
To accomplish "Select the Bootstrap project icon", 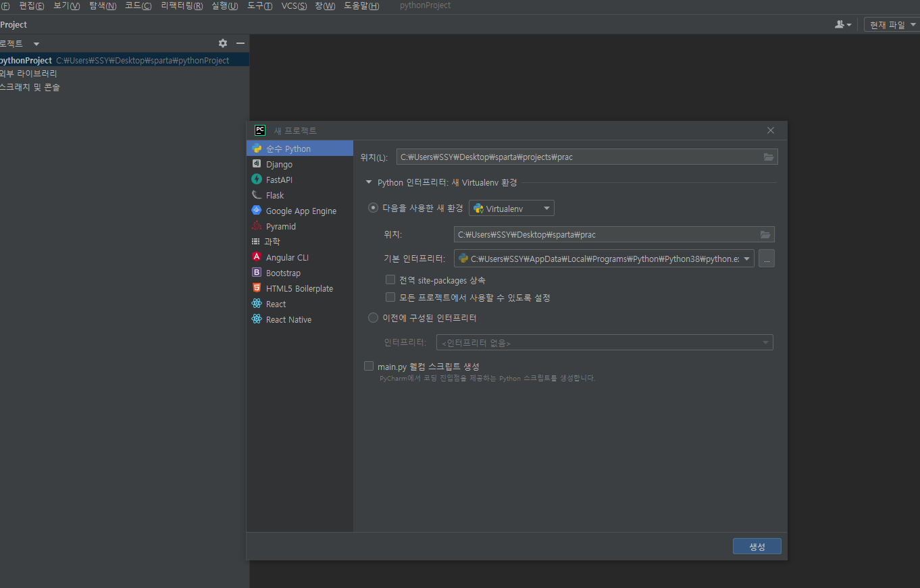I will (257, 273).
